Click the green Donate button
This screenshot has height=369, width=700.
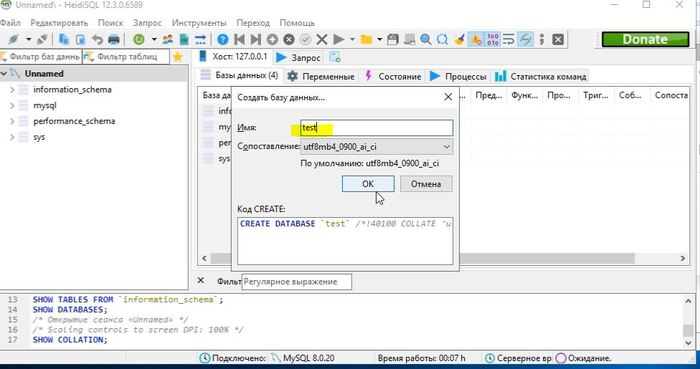646,39
